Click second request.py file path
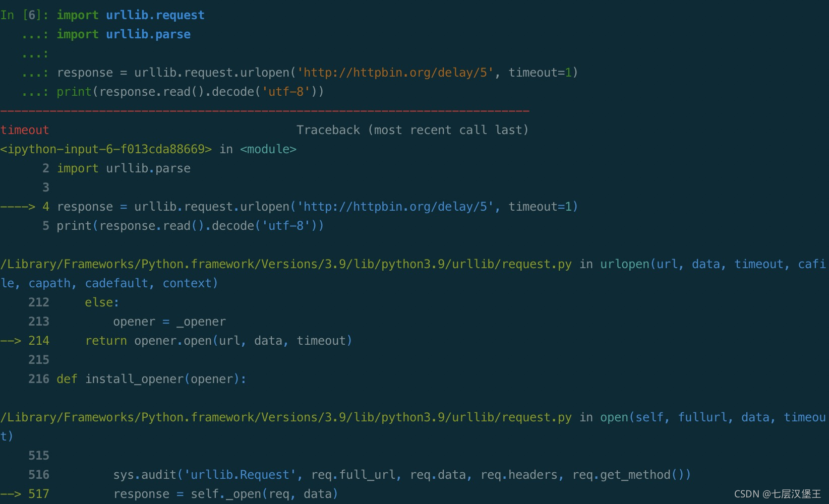 tap(286, 417)
